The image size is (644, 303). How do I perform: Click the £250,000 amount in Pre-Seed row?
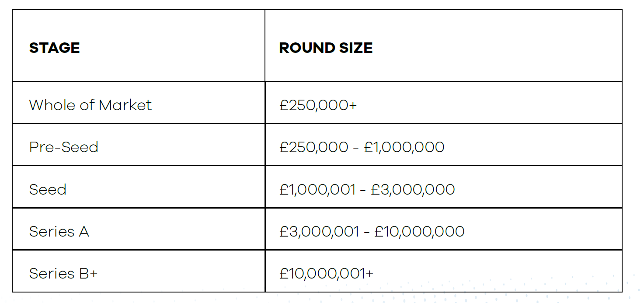point(314,147)
